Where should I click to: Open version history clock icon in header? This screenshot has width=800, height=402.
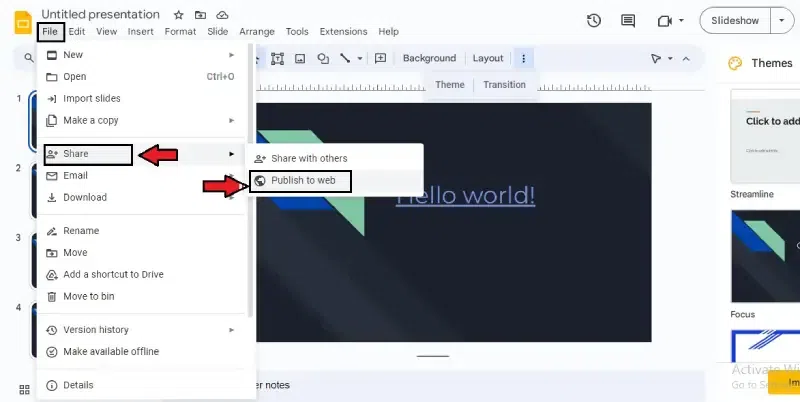point(594,21)
